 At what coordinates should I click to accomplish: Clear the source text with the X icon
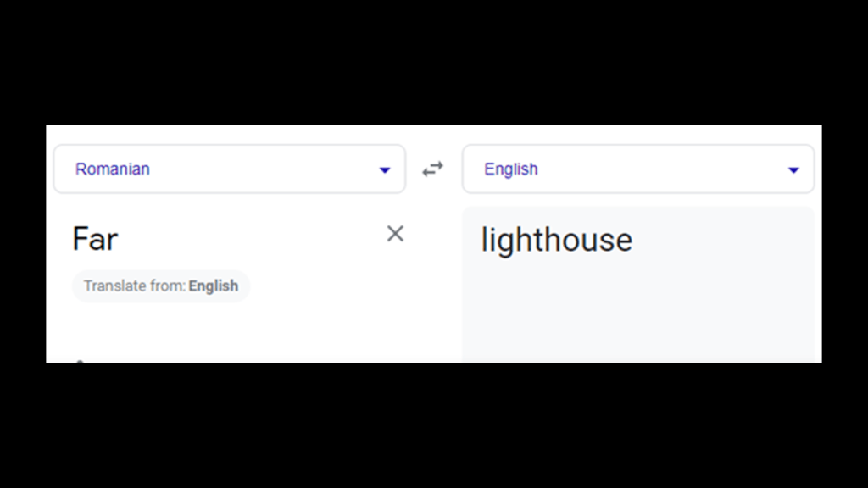[395, 234]
